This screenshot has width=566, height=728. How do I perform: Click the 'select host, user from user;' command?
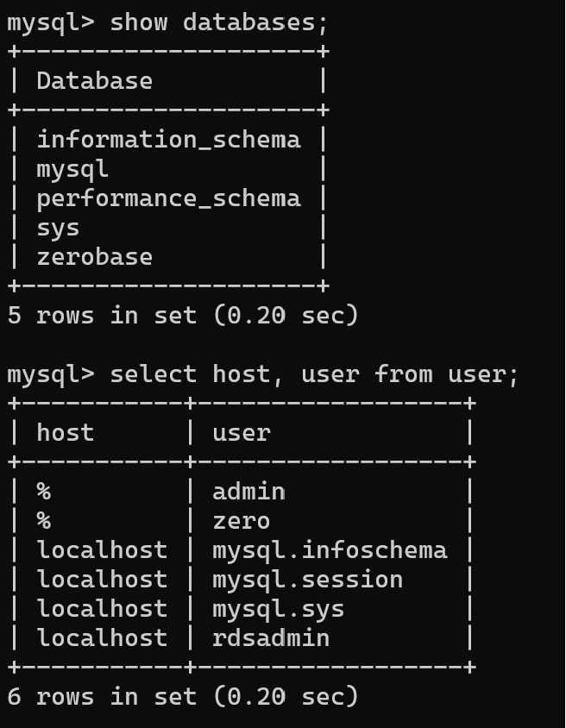tap(314, 374)
